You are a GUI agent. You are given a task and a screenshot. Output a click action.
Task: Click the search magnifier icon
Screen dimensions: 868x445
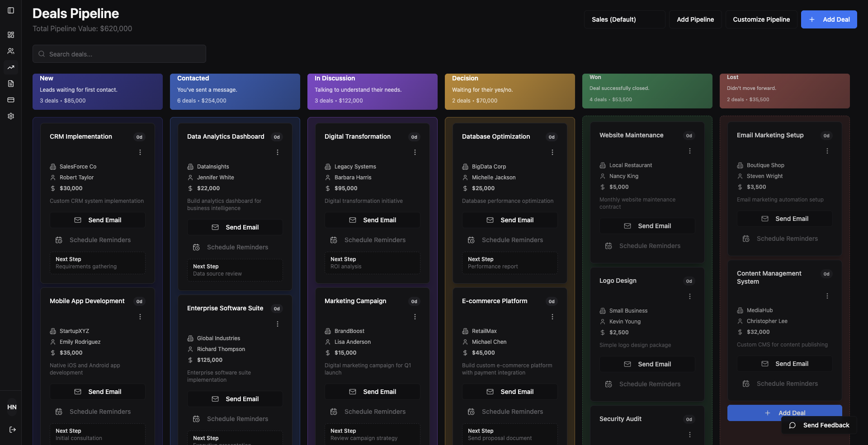(x=42, y=54)
